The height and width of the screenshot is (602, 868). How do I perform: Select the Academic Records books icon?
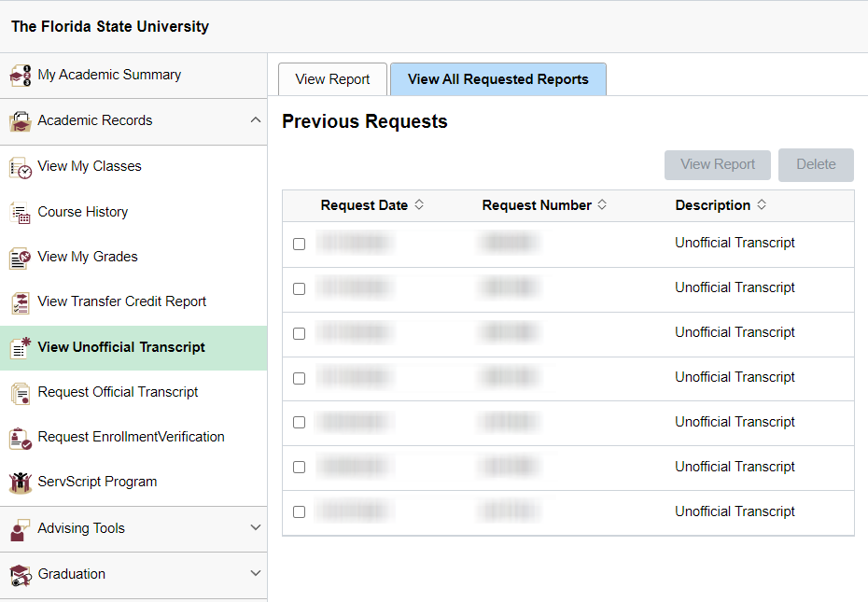click(x=21, y=120)
